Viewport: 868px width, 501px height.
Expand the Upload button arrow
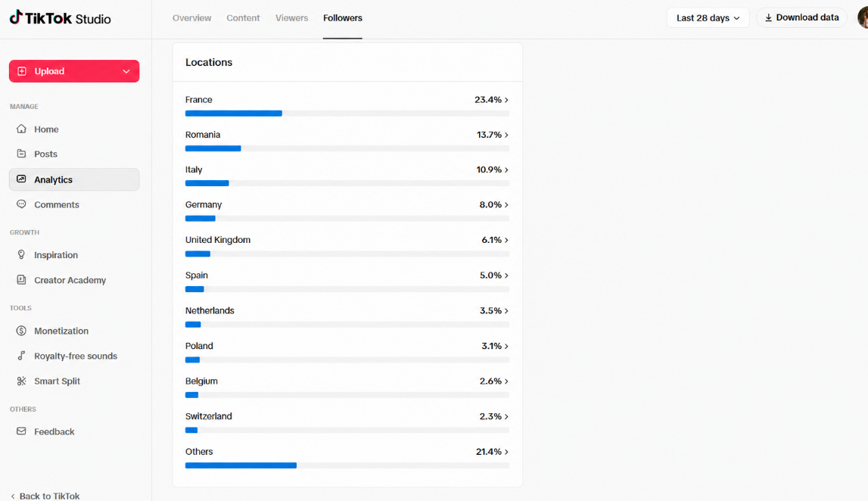(x=126, y=71)
